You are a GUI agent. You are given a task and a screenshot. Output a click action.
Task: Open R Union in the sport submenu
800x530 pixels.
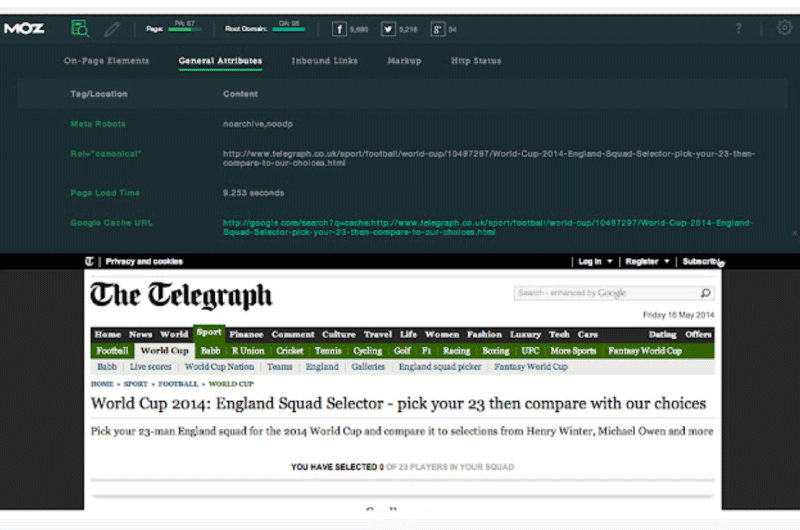248,351
